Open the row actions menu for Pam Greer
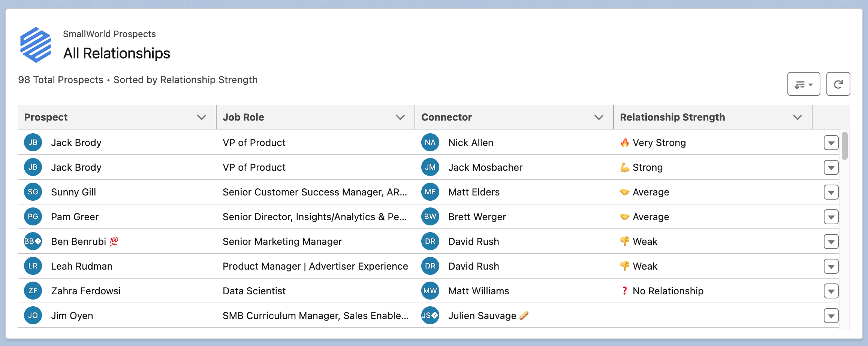Viewport: 868px width, 346px height. click(x=831, y=216)
